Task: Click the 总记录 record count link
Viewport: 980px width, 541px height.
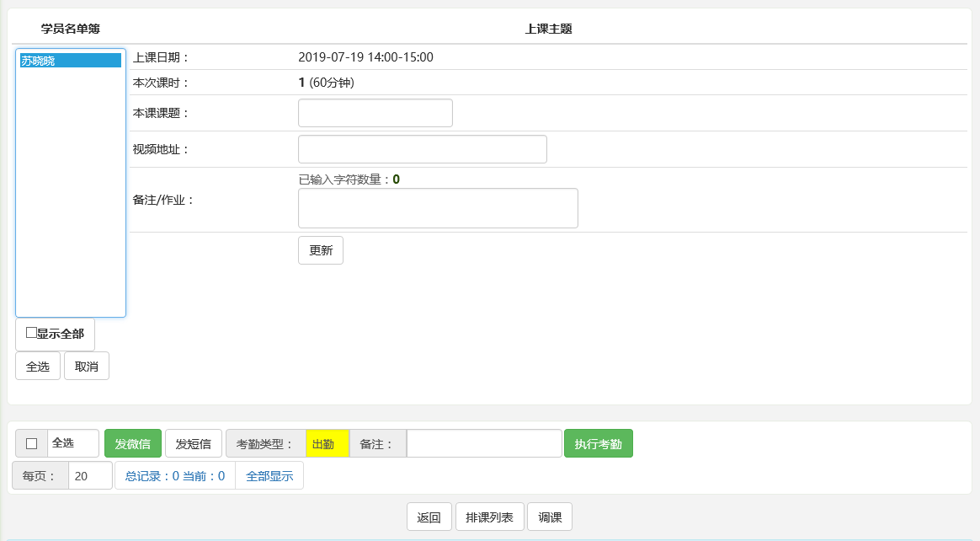Action: [x=174, y=475]
